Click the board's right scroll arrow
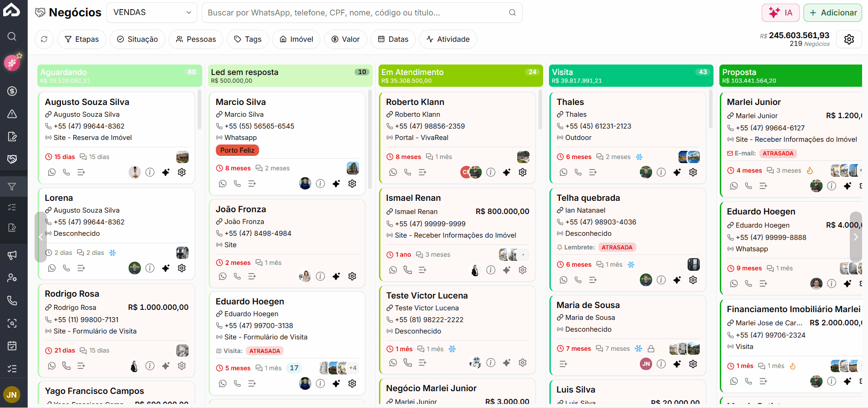Screen dimensions: 868x408 tap(856, 237)
